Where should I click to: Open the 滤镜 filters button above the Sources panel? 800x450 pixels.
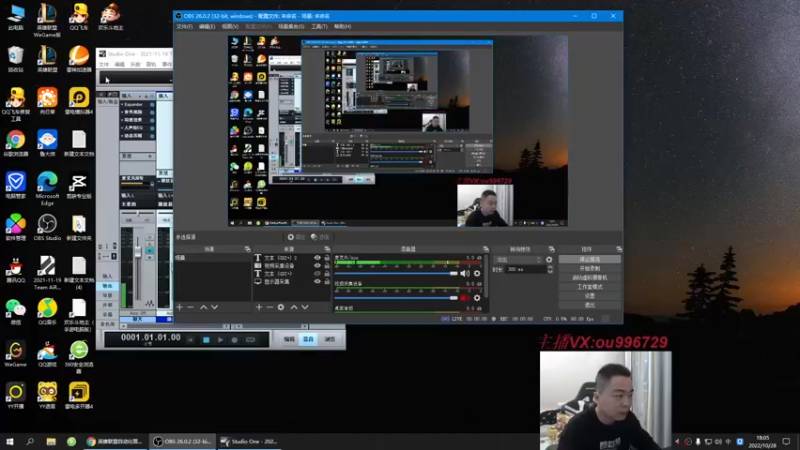320,237
